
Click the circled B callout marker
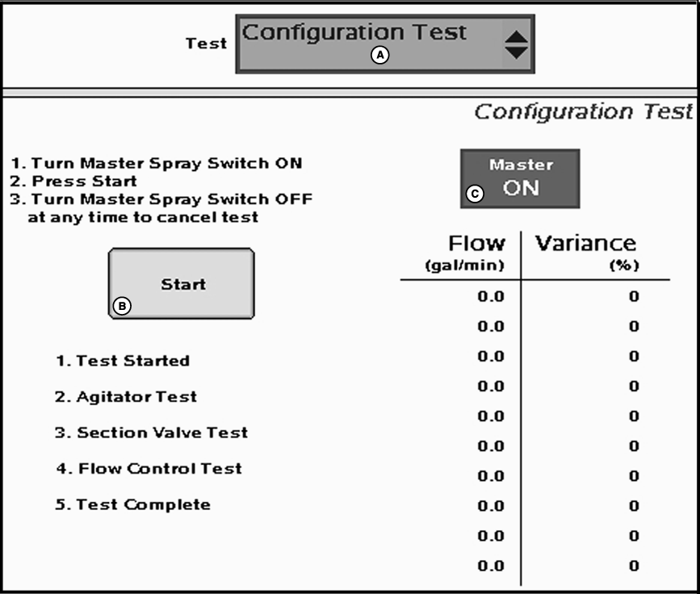coord(122,306)
